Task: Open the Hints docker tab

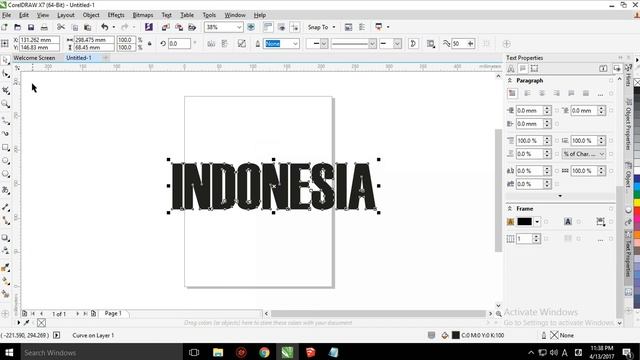Action: pos(629,76)
